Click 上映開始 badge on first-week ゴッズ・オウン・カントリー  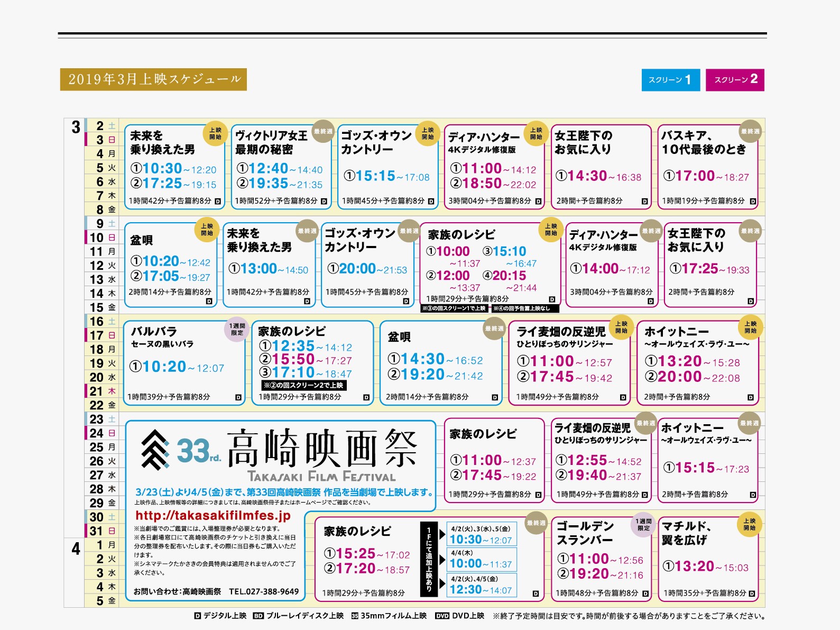click(428, 133)
